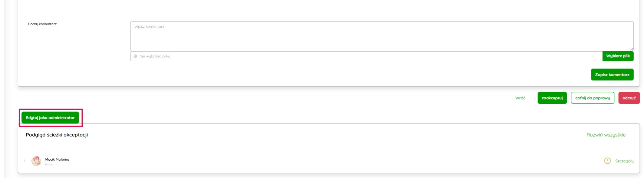Reject using the red odrzuć button
Image resolution: width=644 pixels, height=178 pixels.
(629, 98)
